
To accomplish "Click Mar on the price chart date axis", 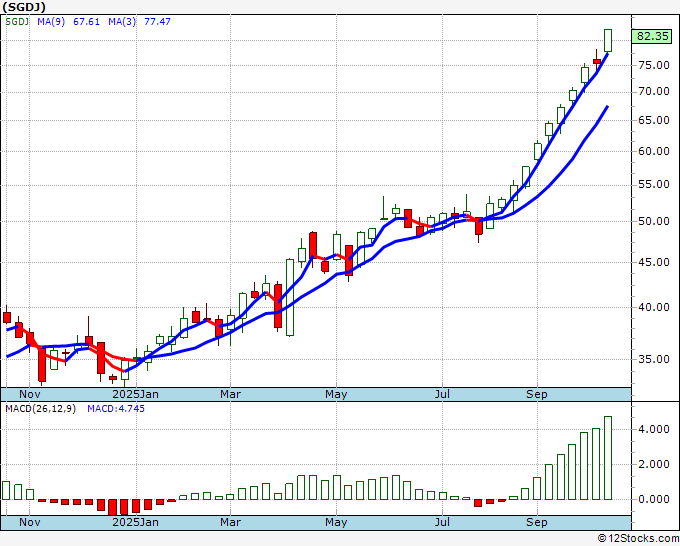I will click(230, 394).
